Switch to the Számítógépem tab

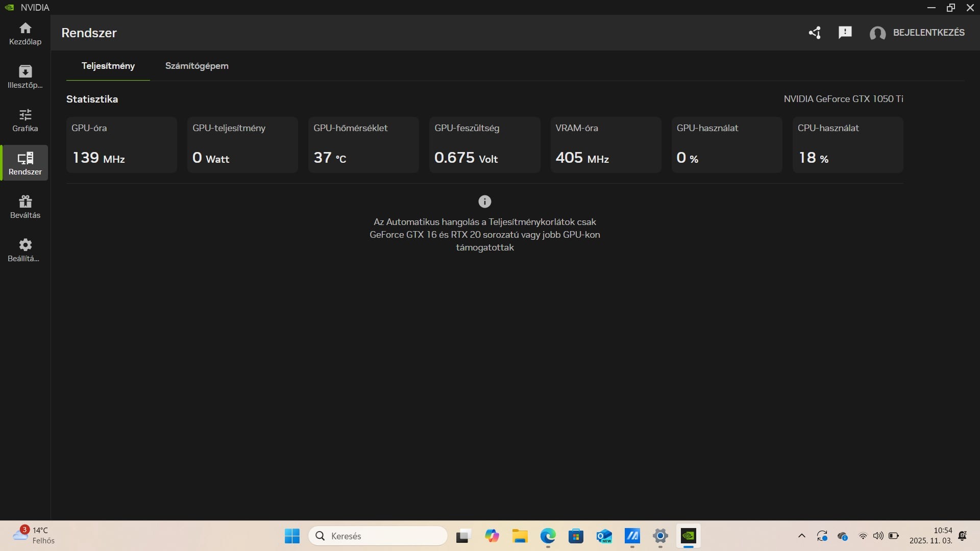click(x=197, y=66)
